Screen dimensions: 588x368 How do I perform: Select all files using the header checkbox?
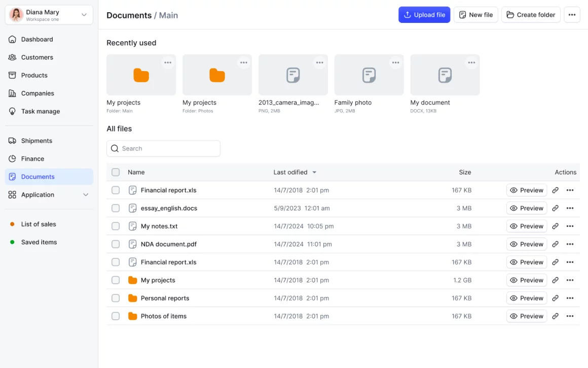pos(116,173)
